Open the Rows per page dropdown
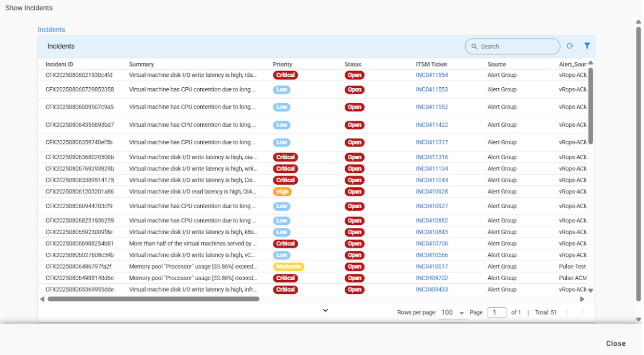Screen dimensions: 644x355 click(452, 312)
